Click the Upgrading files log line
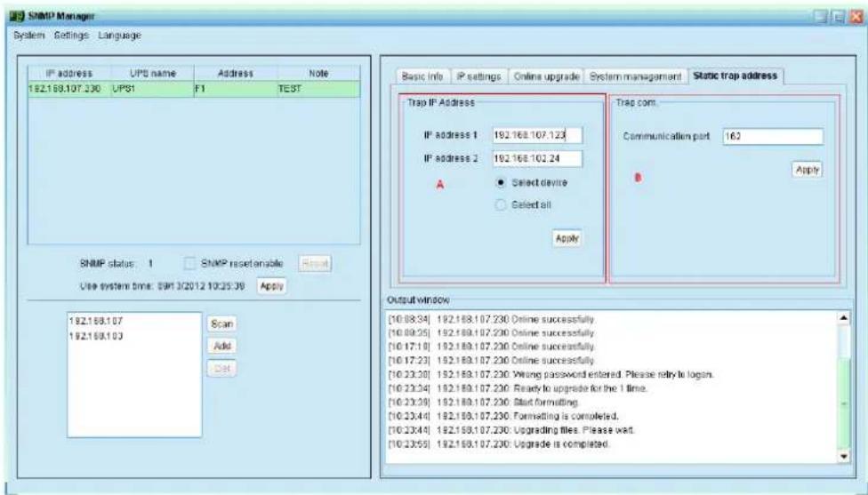Viewport: 868px width, 495px height. (x=511, y=430)
